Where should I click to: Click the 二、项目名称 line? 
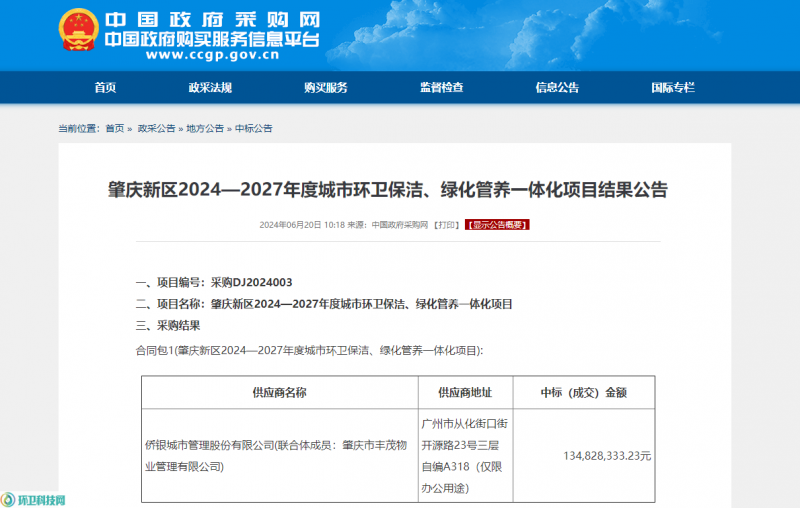click(324, 304)
